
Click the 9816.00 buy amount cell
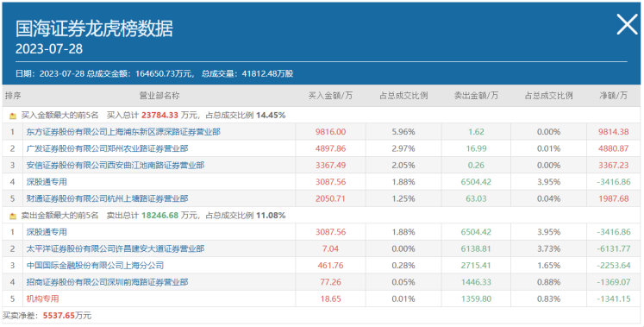330,132
